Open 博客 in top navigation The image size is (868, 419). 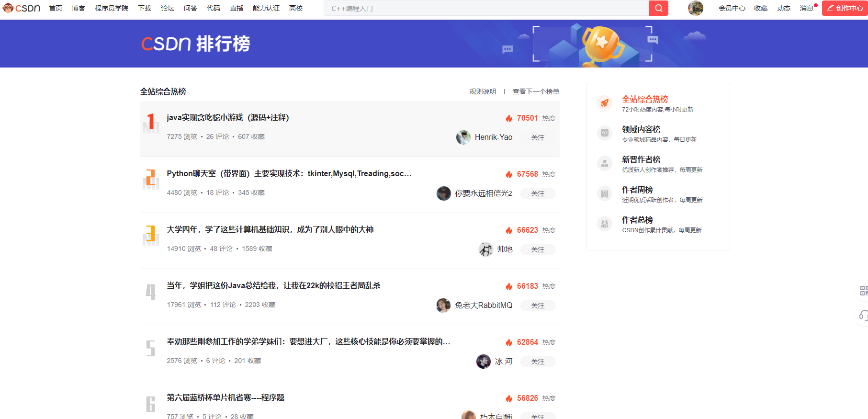point(79,8)
